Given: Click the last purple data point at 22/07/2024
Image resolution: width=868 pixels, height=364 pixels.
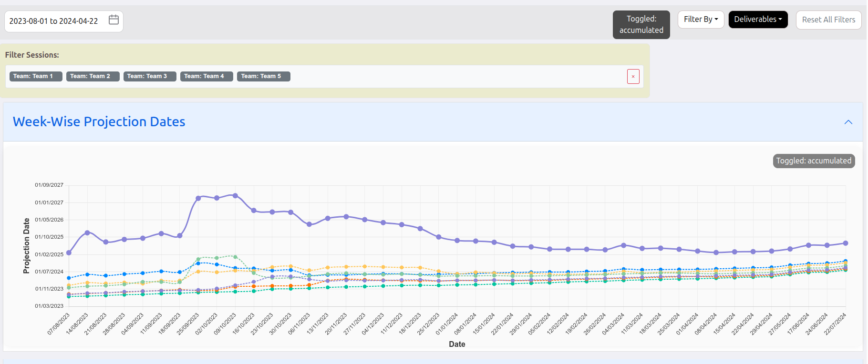Looking at the screenshot, I should (846, 243).
